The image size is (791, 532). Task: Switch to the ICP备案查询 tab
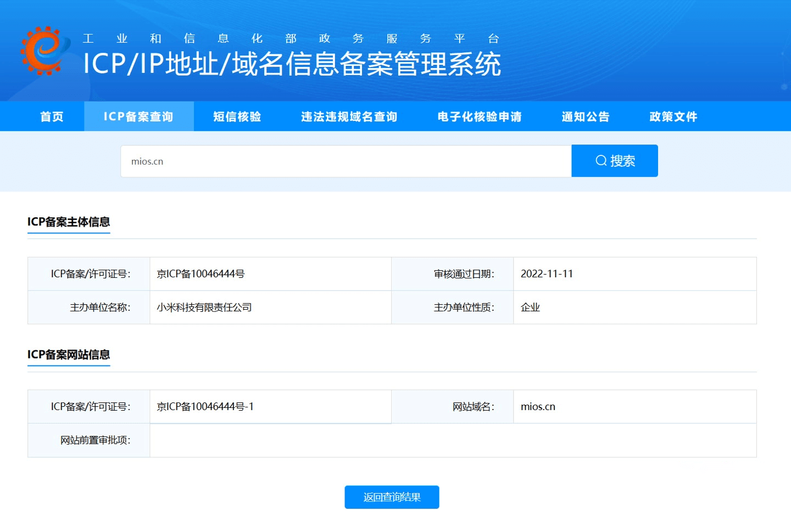pyautogui.click(x=139, y=116)
